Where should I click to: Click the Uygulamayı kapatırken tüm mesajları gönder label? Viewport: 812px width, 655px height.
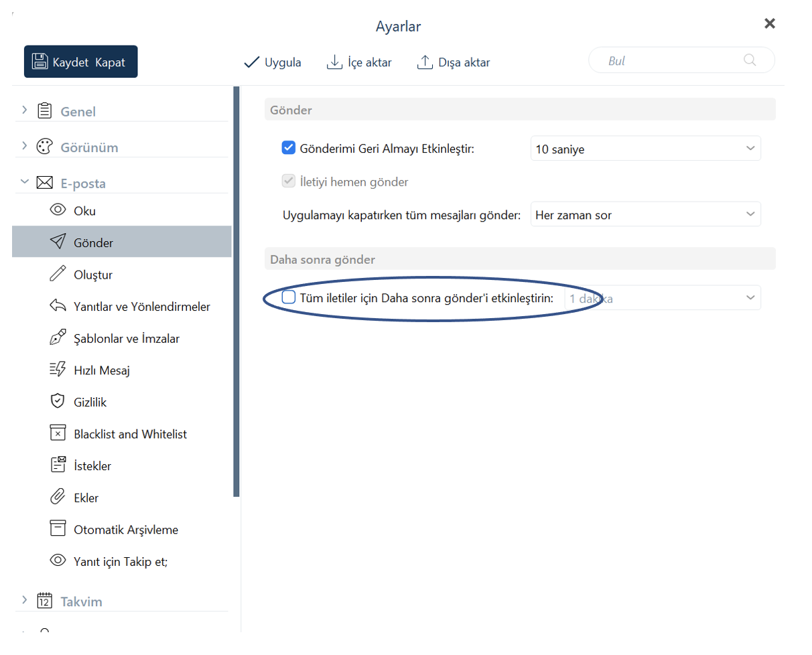401,215
